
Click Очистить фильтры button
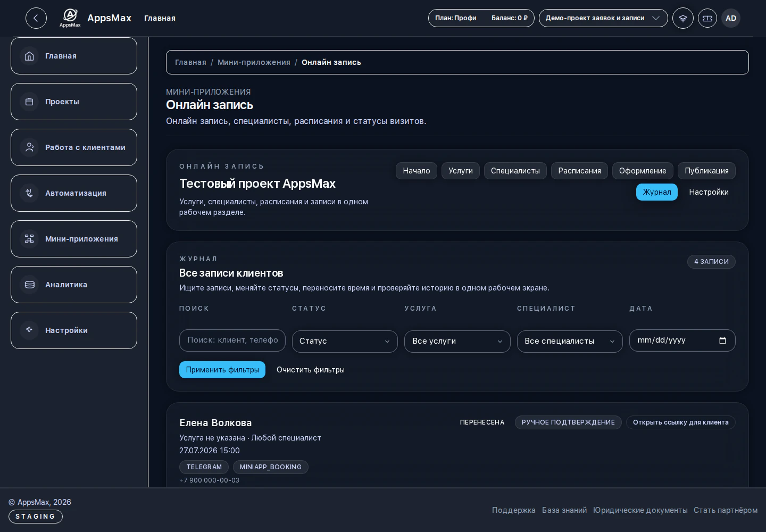coord(311,370)
